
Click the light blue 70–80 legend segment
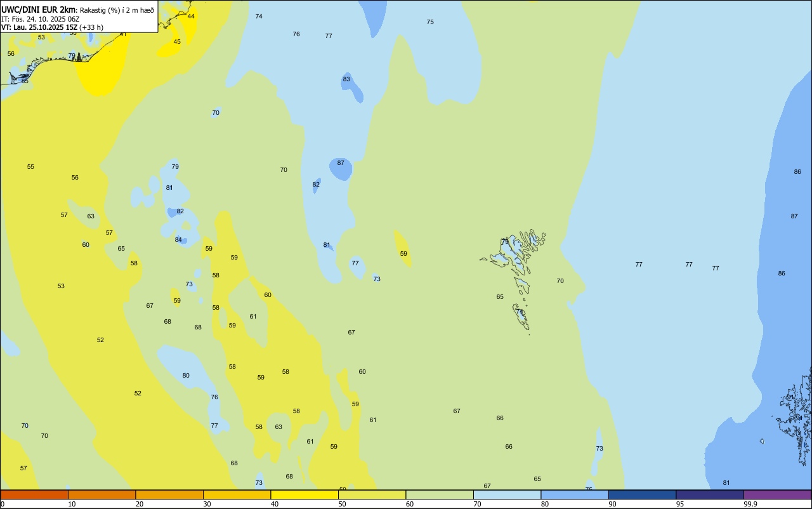pyautogui.click(x=507, y=494)
